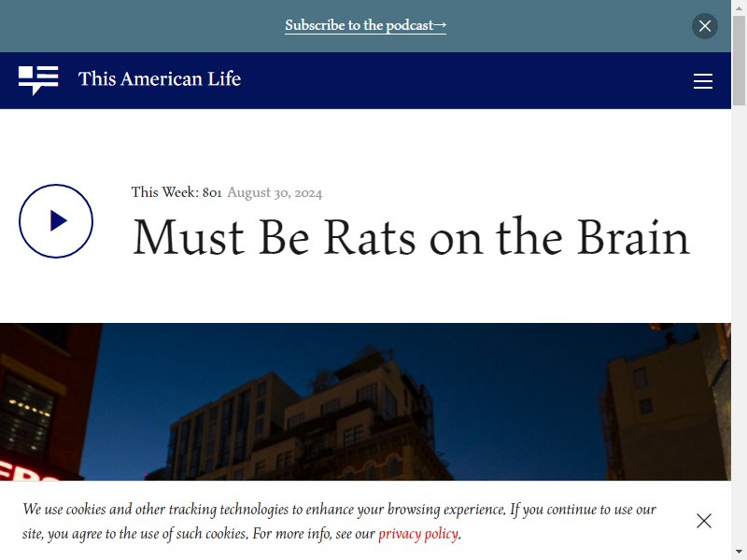This screenshot has height=560, width=747.
Task: Click the August 30, 2024 date text
Action: 275,192
